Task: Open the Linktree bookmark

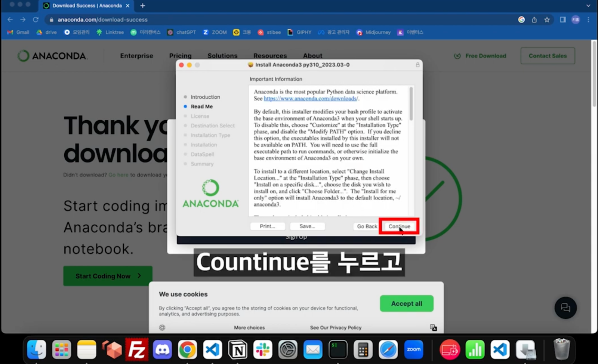Action: pos(110,32)
